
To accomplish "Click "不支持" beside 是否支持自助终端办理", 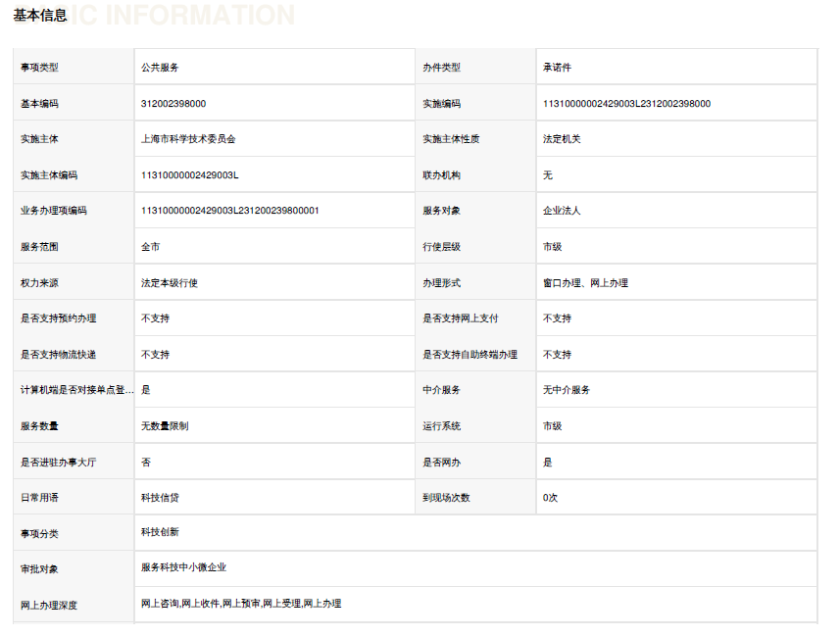I will [557, 355].
